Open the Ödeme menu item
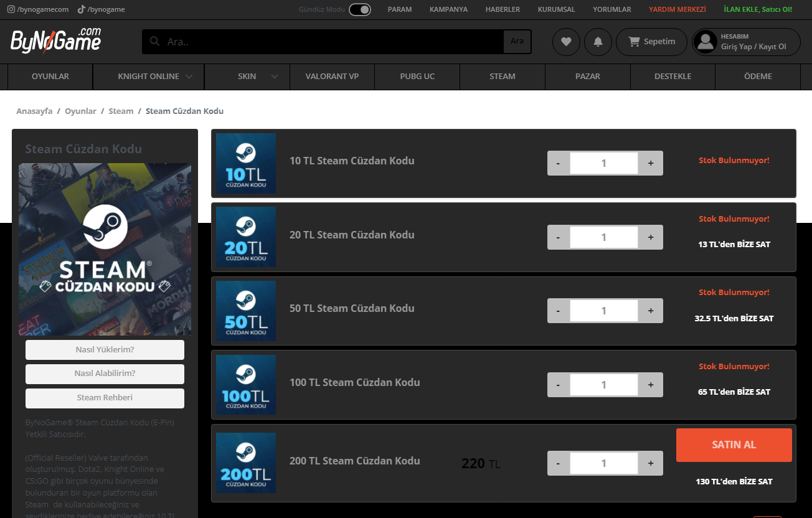 click(758, 77)
